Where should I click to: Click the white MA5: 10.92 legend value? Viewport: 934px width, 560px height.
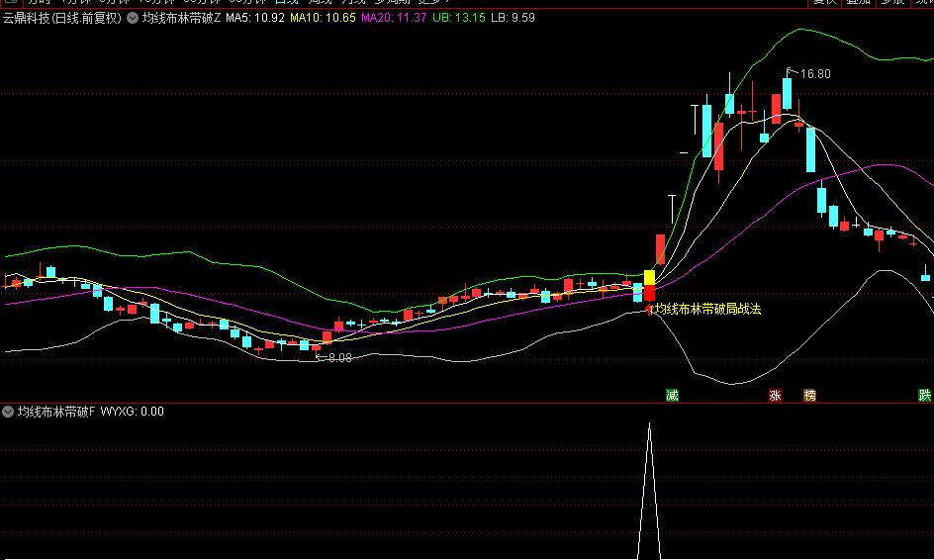tap(255, 18)
